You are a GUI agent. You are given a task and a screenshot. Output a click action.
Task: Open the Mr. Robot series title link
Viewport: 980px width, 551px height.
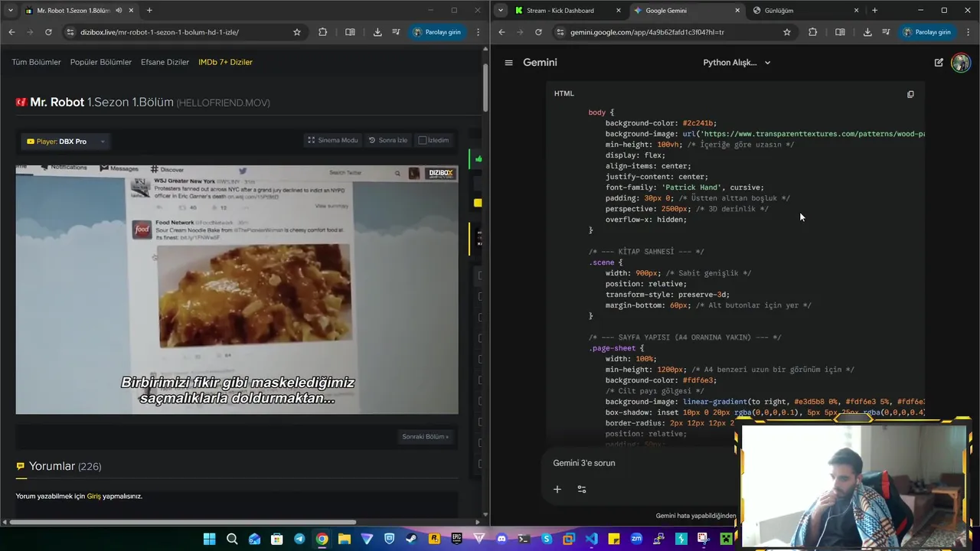[x=57, y=103]
